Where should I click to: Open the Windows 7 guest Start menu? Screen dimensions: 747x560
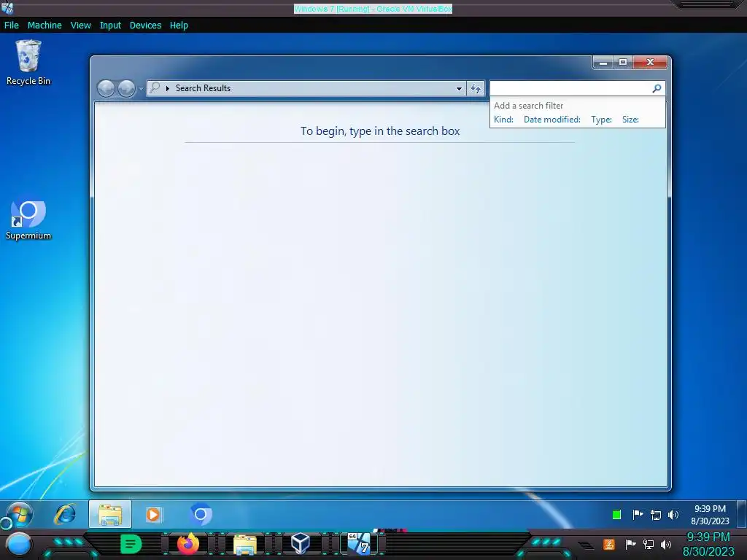20,514
